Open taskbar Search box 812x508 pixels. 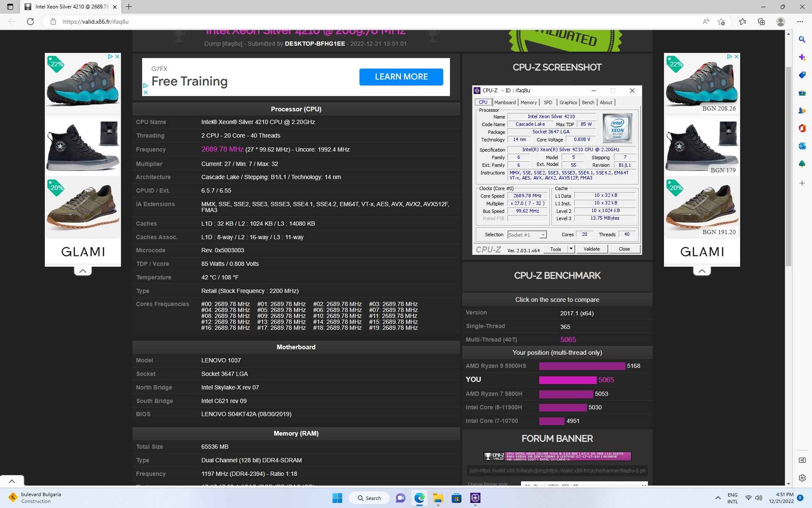pyautogui.click(x=369, y=498)
